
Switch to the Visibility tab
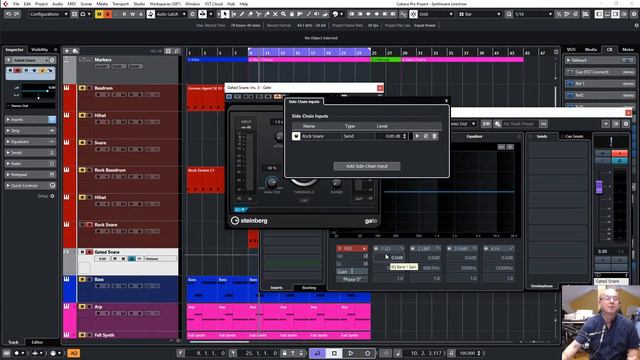(x=40, y=50)
